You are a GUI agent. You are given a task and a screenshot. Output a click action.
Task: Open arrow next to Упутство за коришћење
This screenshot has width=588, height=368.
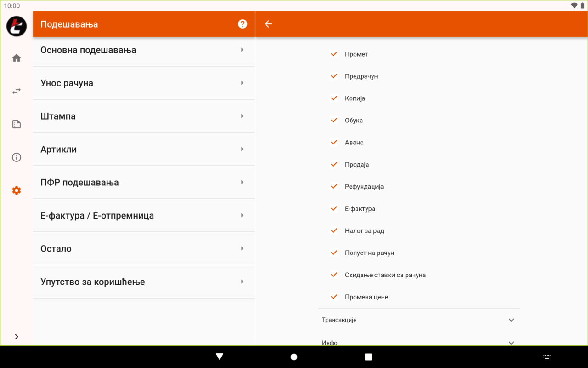click(x=242, y=282)
